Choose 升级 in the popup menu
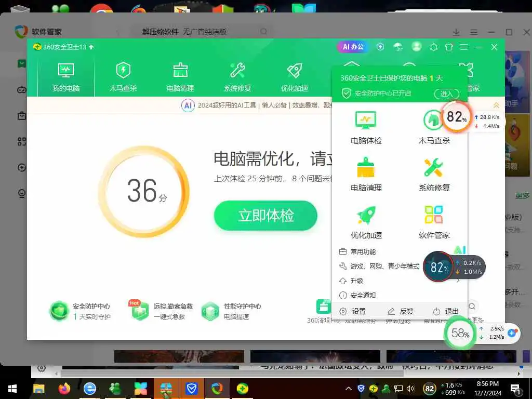Viewport: 532px width, 399px height. [x=351, y=281]
